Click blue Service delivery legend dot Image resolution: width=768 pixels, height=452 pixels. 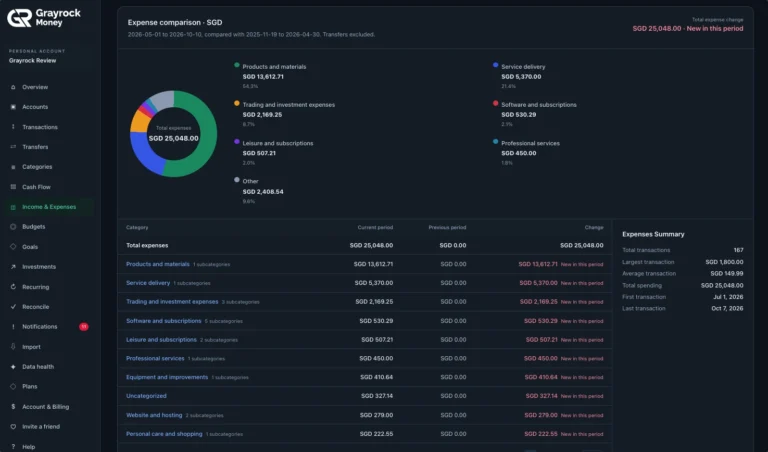pos(496,65)
